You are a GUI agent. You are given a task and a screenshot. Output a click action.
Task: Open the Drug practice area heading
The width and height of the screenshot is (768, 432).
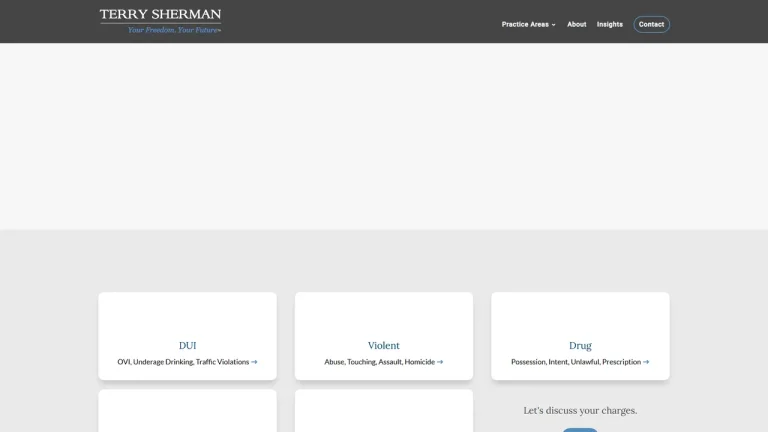[x=580, y=346]
